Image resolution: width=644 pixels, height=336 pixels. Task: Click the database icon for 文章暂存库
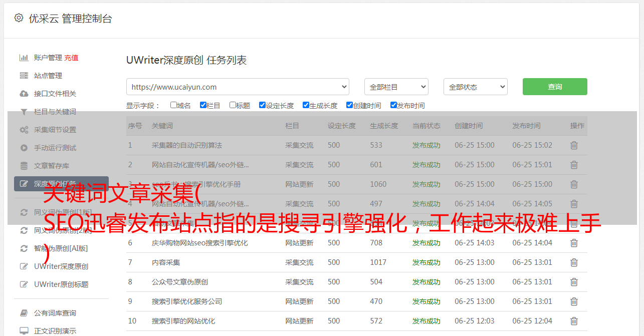pos(24,166)
